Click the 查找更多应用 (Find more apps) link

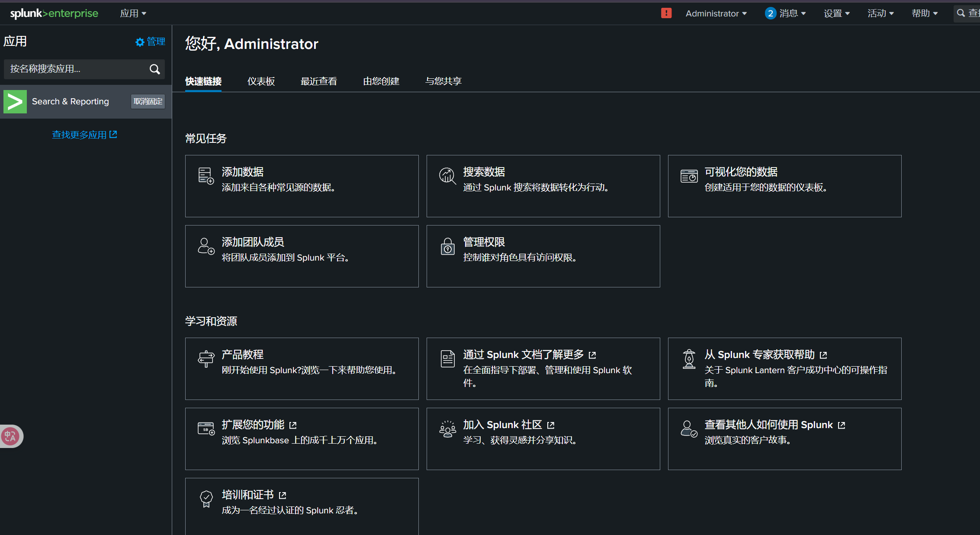tap(84, 135)
